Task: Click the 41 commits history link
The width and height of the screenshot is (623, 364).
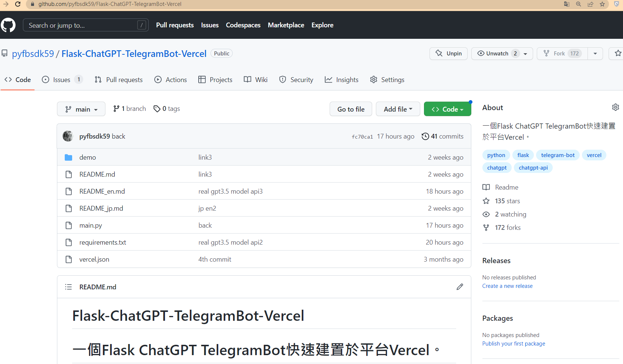Action: (442, 136)
